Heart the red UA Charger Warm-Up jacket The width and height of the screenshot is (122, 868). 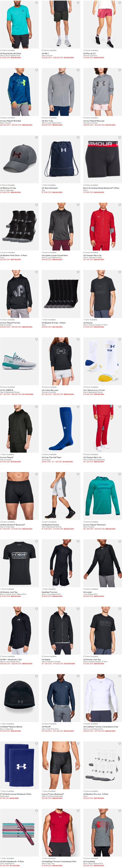[120, 205]
